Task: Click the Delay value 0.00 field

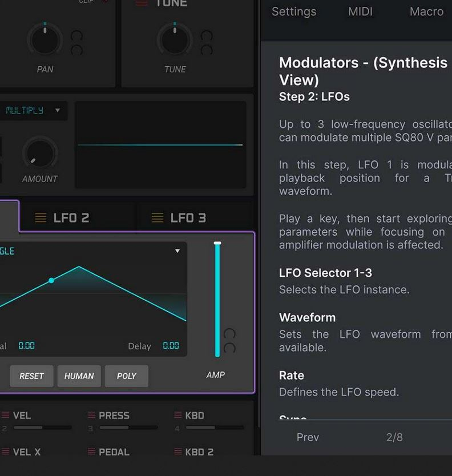Action: 171,345
